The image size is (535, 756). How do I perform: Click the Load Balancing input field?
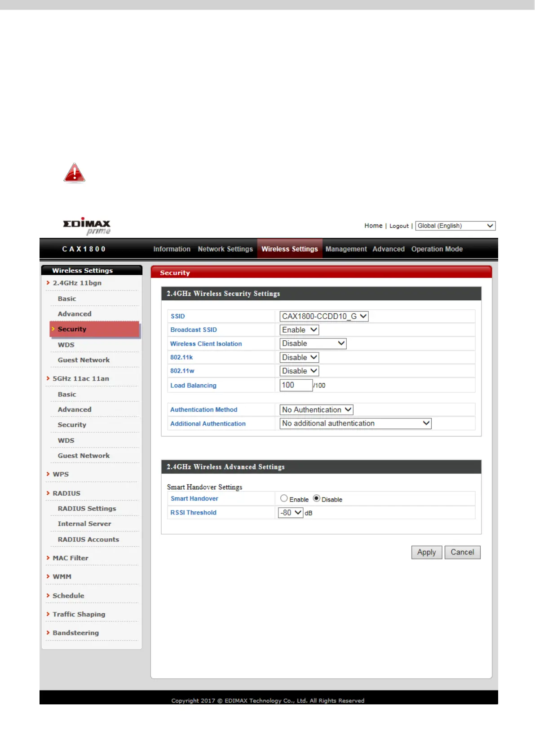coord(296,385)
